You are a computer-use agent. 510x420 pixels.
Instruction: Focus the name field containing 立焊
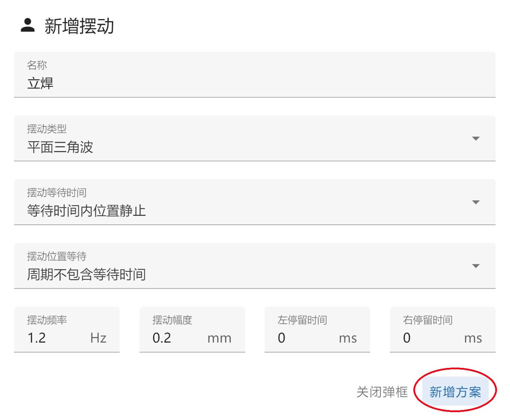254,83
